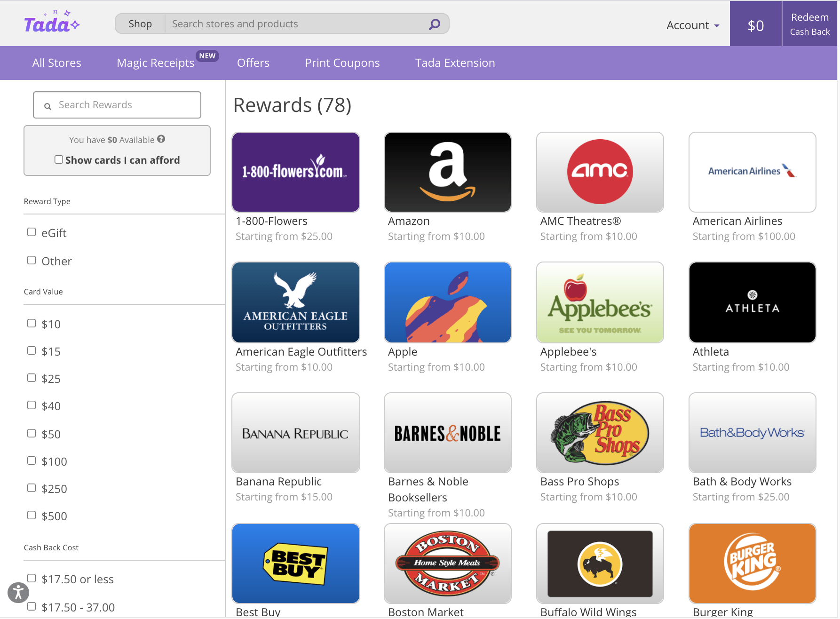Open the Offers tab
Image resolution: width=840 pixels, height=619 pixels.
point(254,63)
